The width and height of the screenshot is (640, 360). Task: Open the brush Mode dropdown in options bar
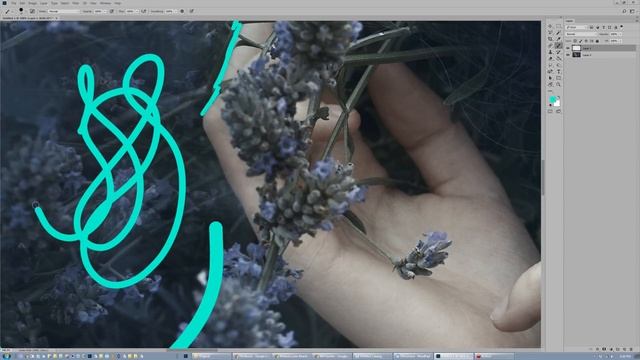coord(64,11)
